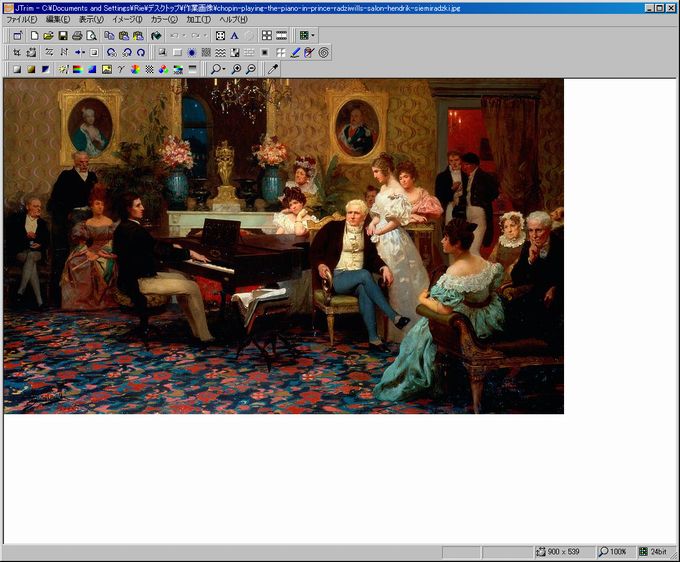This screenshot has width=680, height=562.
Task: Pick the eyedropper color tool
Action: coord(273,69)
